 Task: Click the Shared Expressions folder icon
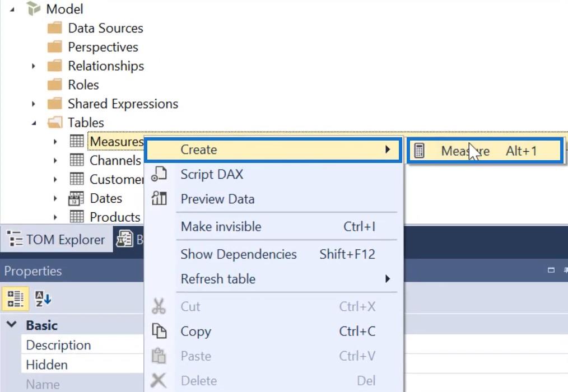55,103
